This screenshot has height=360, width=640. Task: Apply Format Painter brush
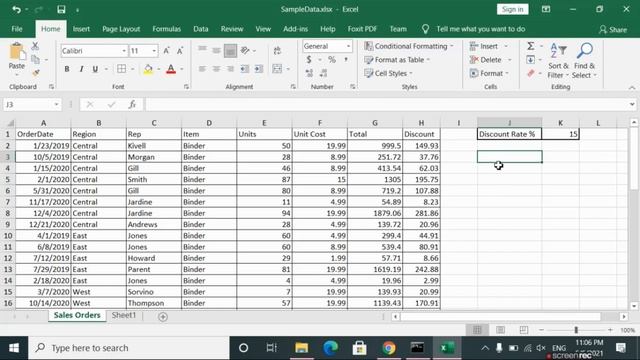(36, 73)
